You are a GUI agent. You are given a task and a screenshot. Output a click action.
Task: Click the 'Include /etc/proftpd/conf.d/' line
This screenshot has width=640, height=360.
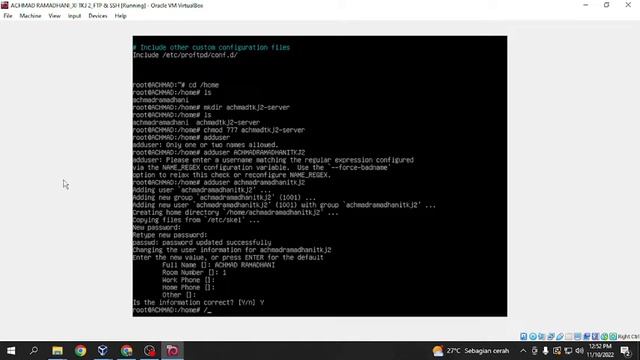[185, 55]
